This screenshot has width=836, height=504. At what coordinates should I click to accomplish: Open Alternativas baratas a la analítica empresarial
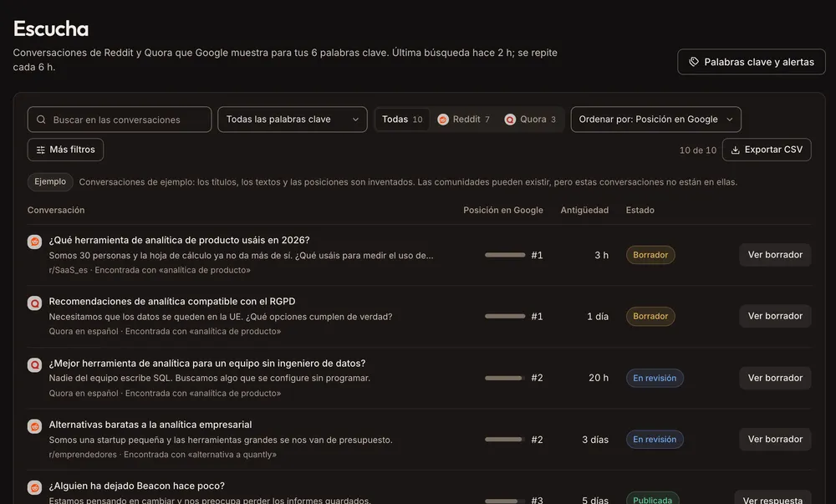[150, 425]
